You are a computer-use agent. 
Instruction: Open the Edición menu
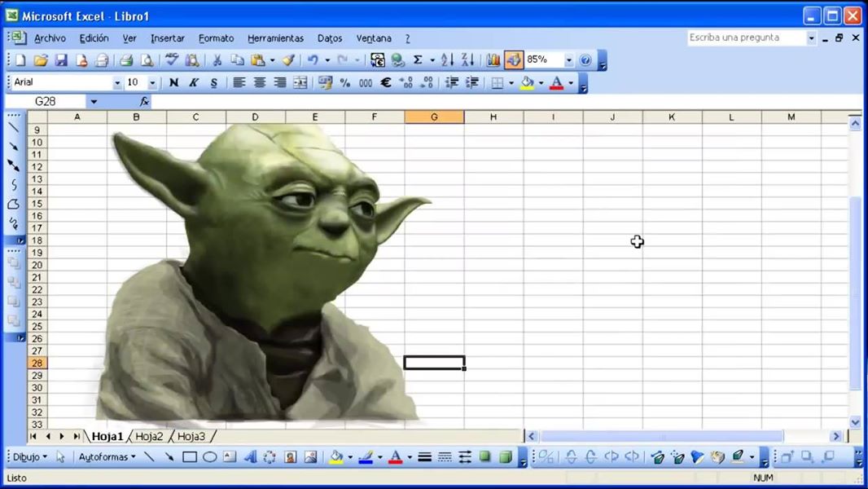(94, 38)
